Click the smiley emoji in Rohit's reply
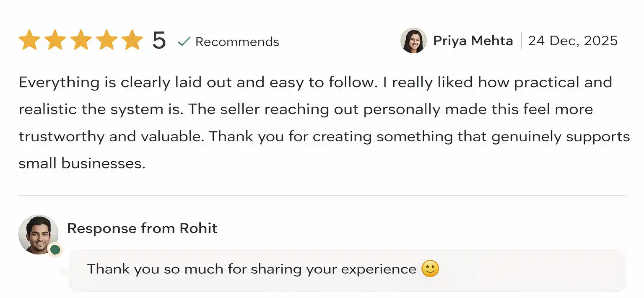 click(430, 269)
